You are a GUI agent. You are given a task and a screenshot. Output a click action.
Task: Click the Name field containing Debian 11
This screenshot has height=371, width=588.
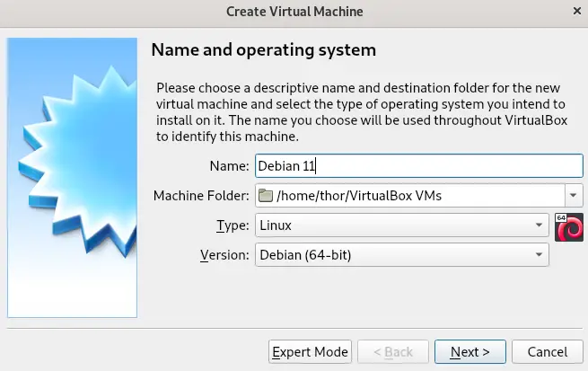[419, 166]
